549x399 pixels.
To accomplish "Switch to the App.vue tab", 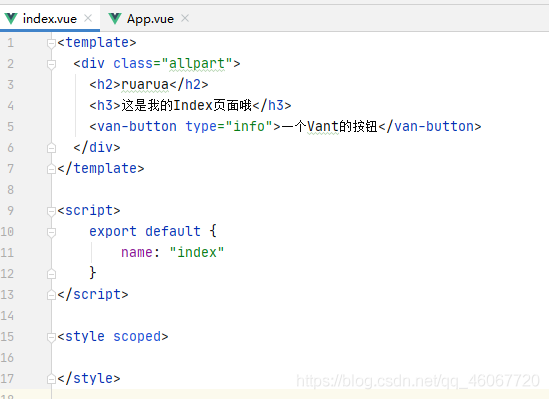I will [x=150, y=19].
